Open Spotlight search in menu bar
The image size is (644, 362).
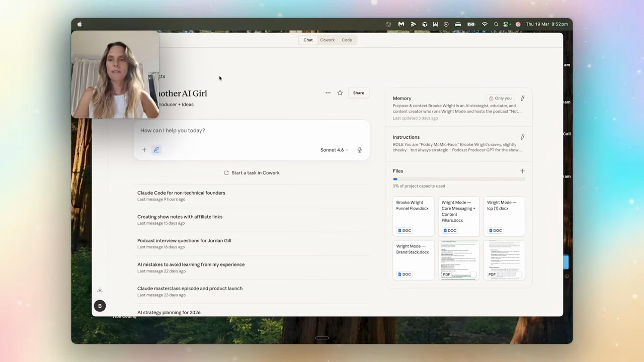(x=496, y=24)
